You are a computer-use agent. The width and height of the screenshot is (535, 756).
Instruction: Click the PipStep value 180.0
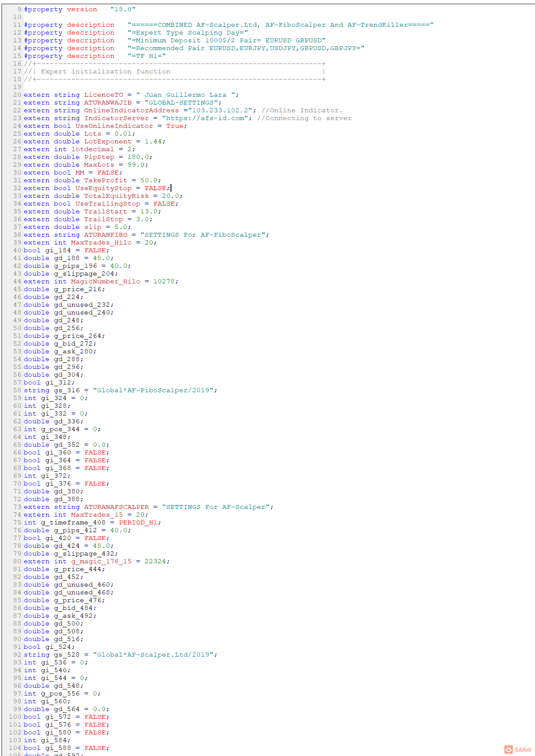click(138, 157)
